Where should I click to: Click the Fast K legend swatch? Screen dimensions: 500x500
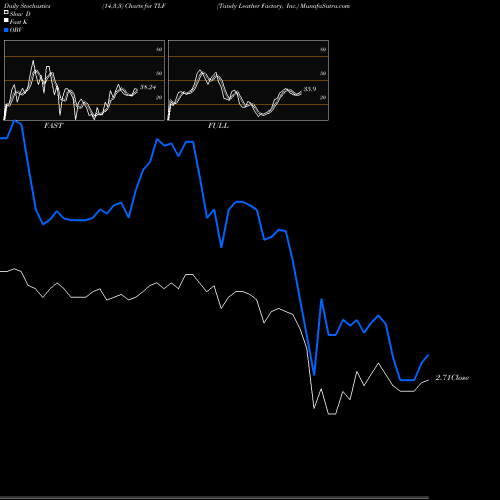click(x=6, y=21)
